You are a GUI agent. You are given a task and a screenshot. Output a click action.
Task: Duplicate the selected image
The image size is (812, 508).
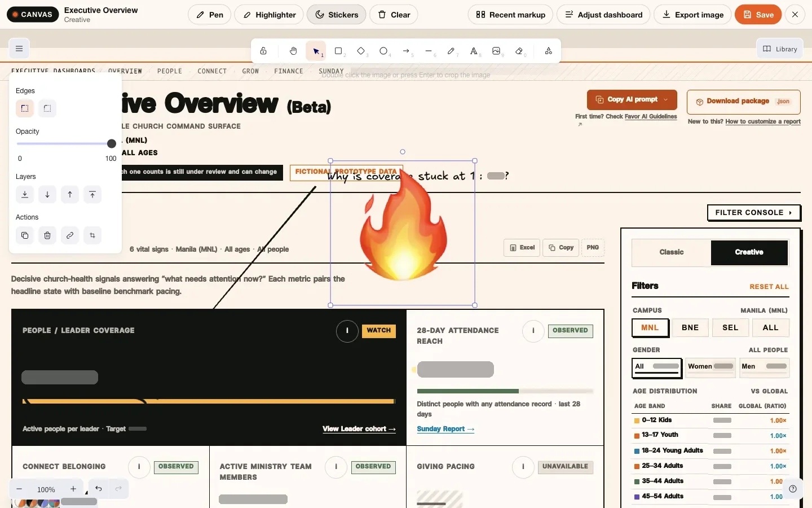[25, 235]
